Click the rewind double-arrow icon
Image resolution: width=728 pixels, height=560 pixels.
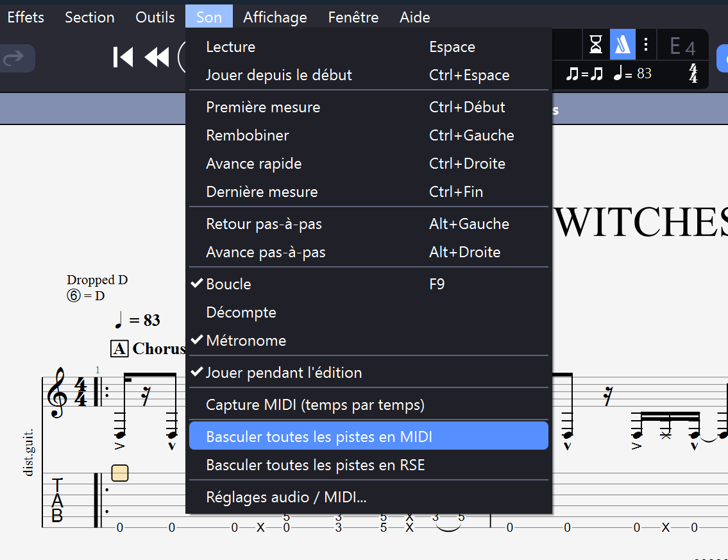pos(157,56)
